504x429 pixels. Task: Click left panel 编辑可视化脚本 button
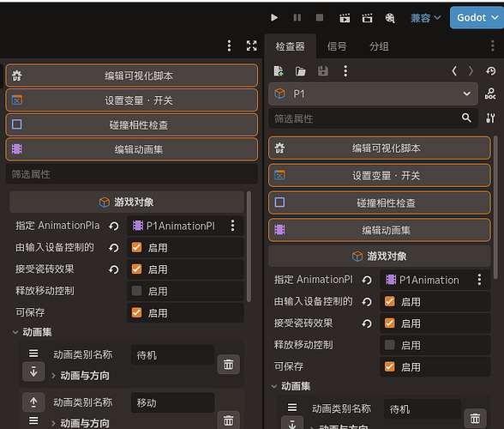[132, 76]
